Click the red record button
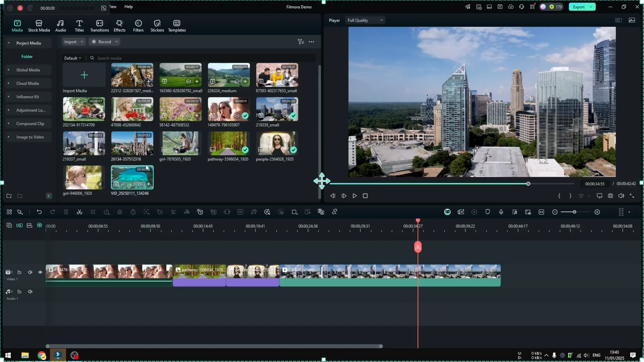 pos(20,8)
